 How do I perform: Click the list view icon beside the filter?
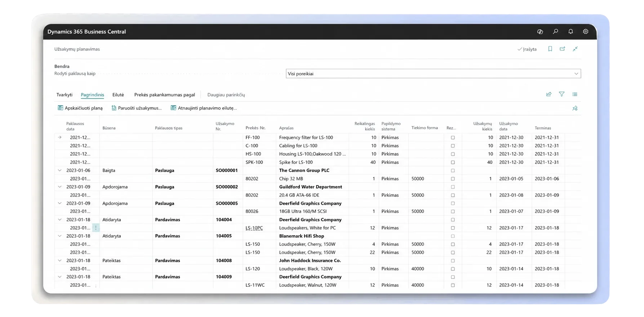[575, 94]
